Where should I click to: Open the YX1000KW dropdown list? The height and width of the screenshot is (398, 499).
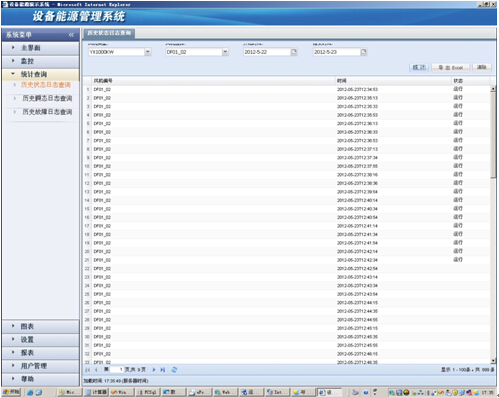[148, 52]
